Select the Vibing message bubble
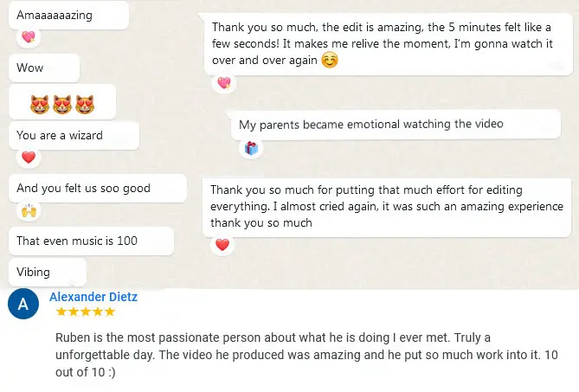 48,272
